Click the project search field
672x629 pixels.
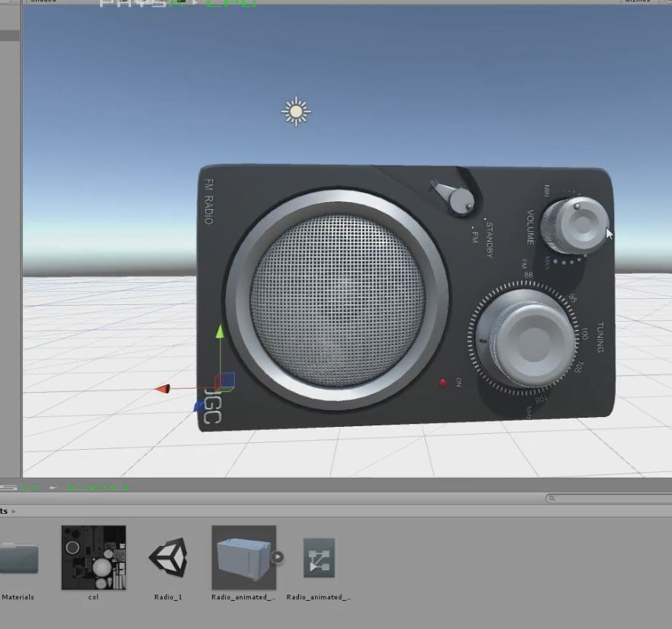[x=609, y=498]
